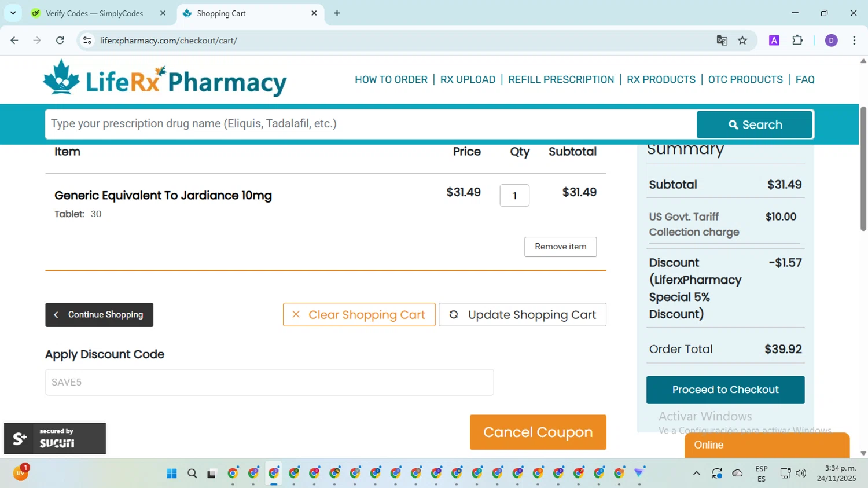Click the secured by Sucuri badge

click(x=55, y=438)
